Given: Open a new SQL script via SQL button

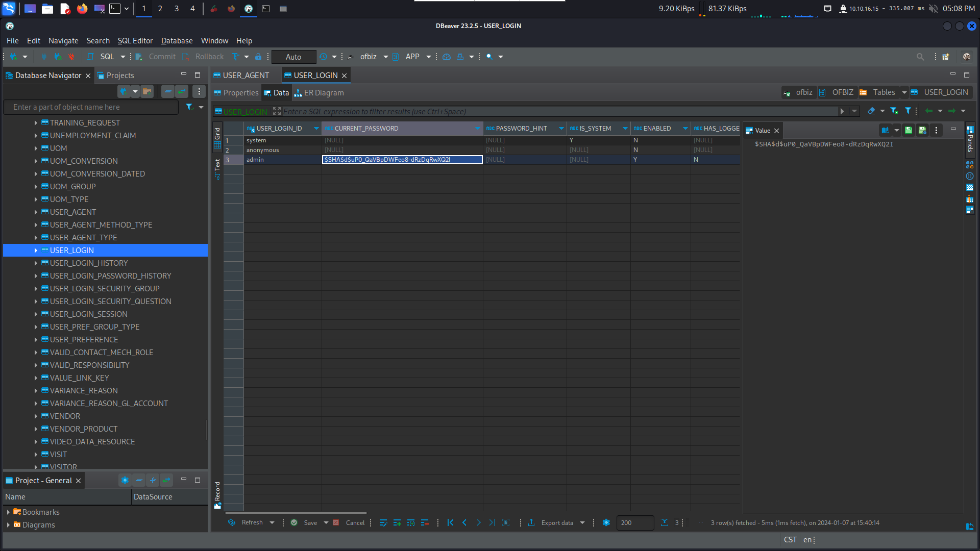Looking at the screenshot, I should (x=102, y=57).
